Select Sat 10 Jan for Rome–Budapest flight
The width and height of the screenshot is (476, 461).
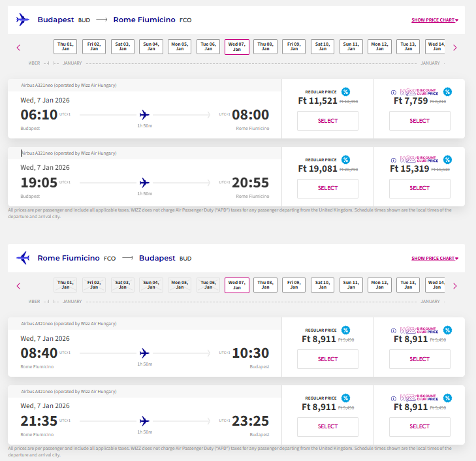(323, 285)
